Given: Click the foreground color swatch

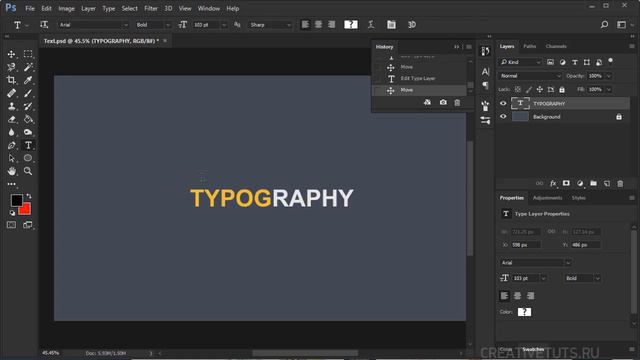Looking at the screenshot, I should pos(17,200).
